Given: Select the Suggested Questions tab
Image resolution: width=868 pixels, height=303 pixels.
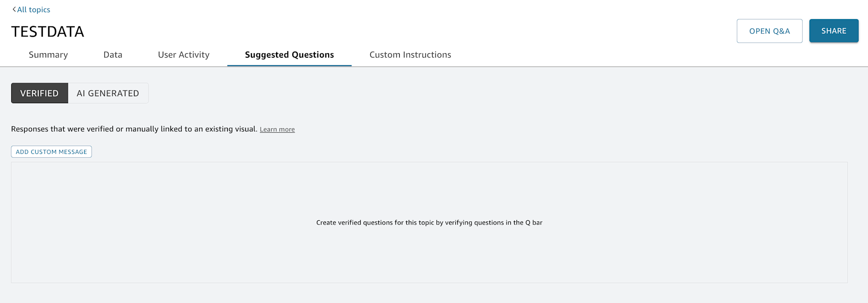Looking at the screenshot, I should coord(289,55).
